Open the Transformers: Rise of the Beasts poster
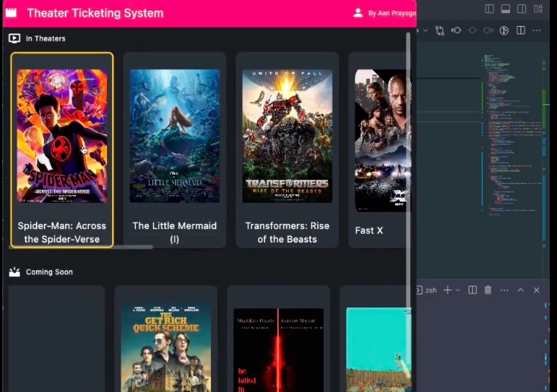557x392 pixels. click(287, 136)
